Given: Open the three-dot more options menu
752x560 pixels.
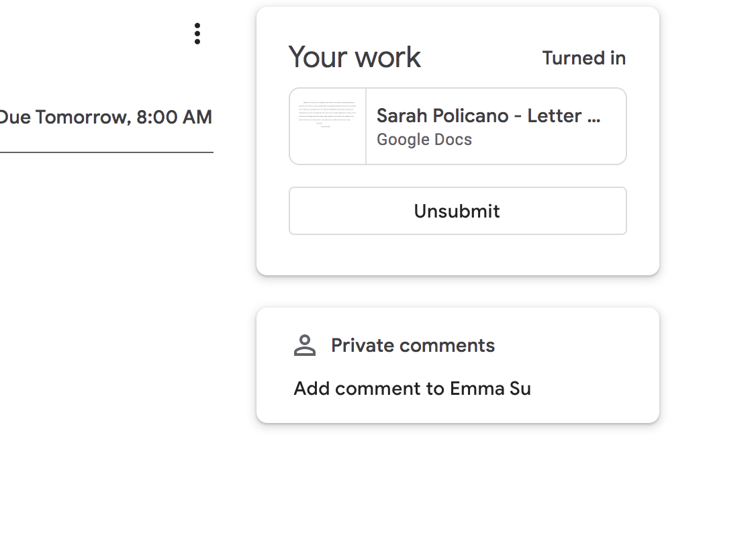Looking at the screenshot, I should click(x=197, y=34).
